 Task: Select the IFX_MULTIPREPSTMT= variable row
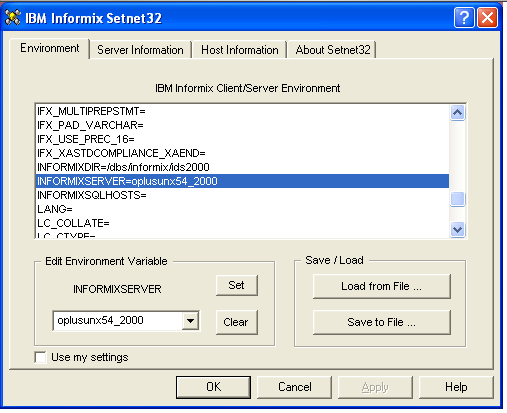tap(242, 111)
